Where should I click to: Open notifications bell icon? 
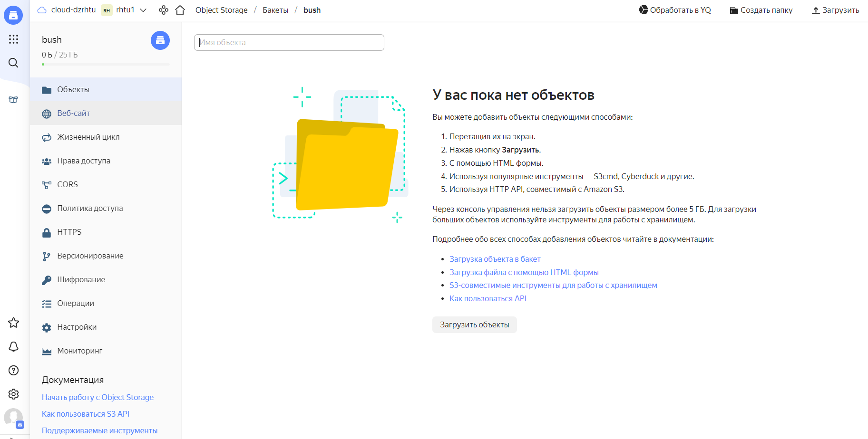pyautogui.click(x=13, y=346)
